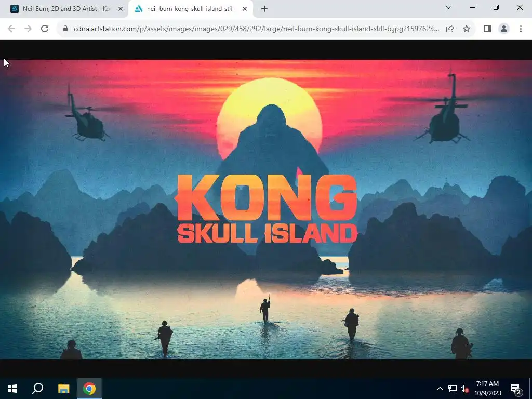Bookmark this tab with the star icon
532x399 pixels.
coord(467,29)
